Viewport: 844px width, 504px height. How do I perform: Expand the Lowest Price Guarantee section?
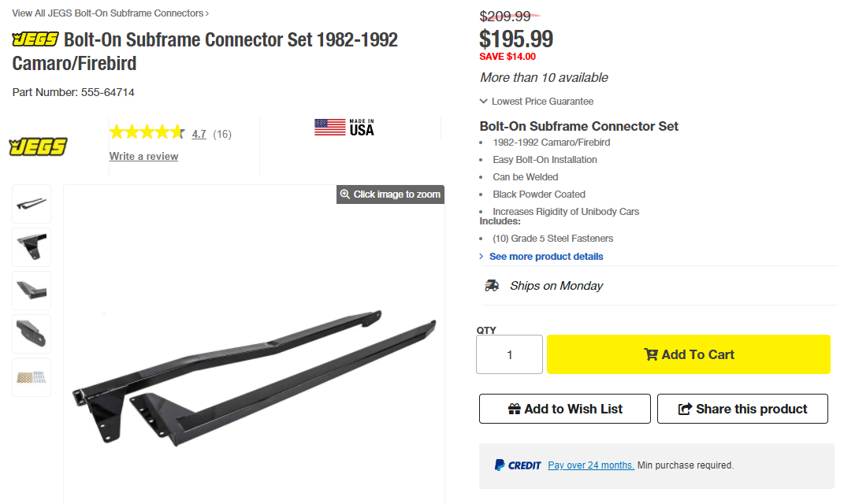pos(537,102)
